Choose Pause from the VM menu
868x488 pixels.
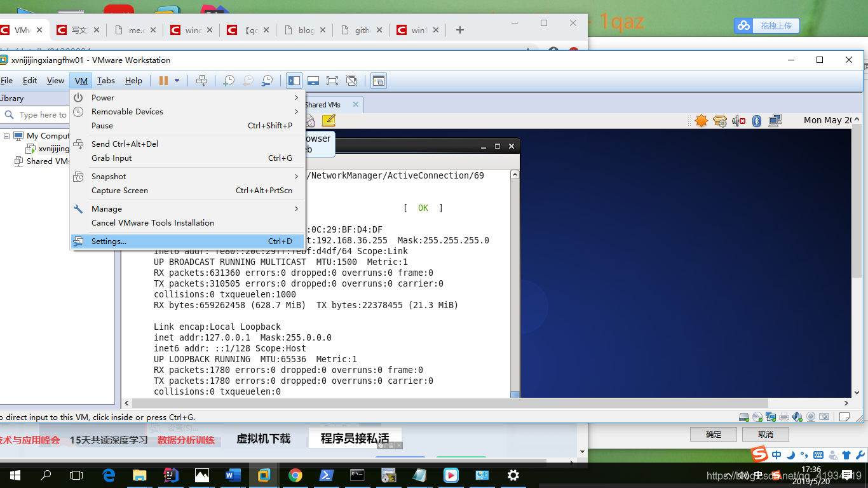pyautogui.click(x=187, y=126)
